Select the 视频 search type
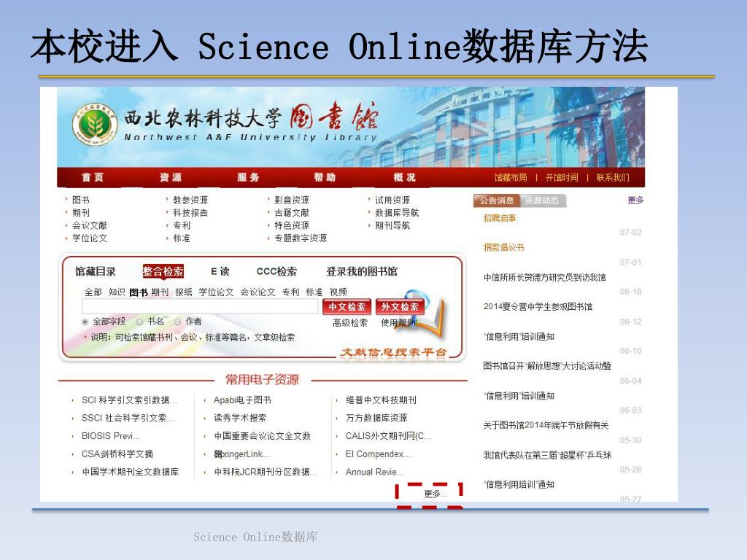Image resolution: width=747 pixels, height=560 pixels. click(338, 292)
